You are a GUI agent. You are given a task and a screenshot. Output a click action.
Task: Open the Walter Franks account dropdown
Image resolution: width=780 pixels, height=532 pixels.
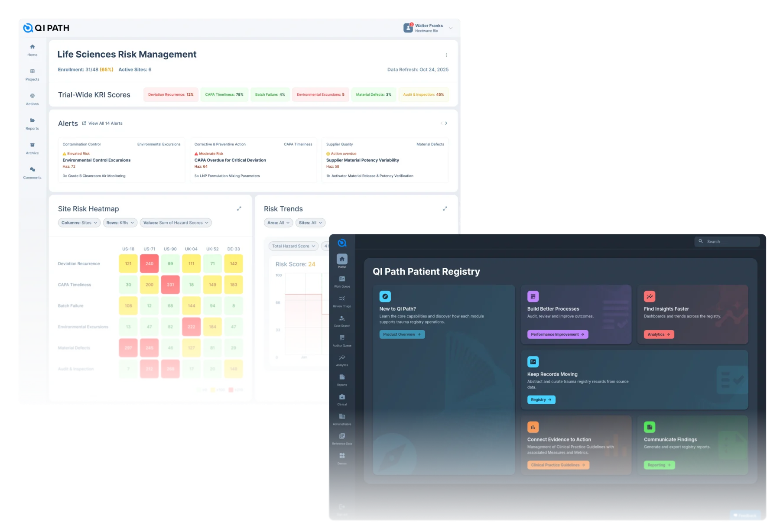tap(428, 28)
